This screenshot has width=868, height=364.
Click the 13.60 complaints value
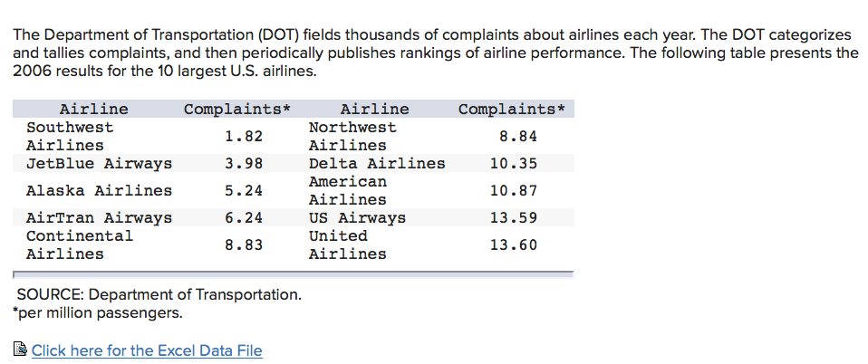click(513, 245)
